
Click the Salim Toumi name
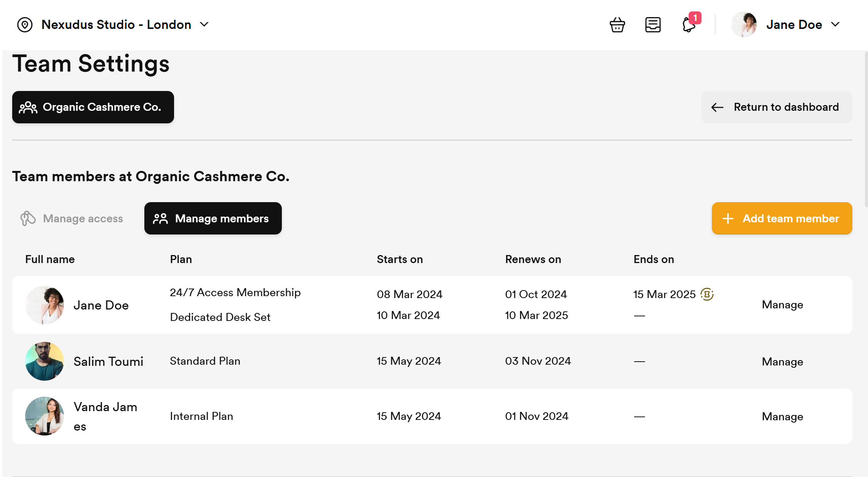(109, 362)
